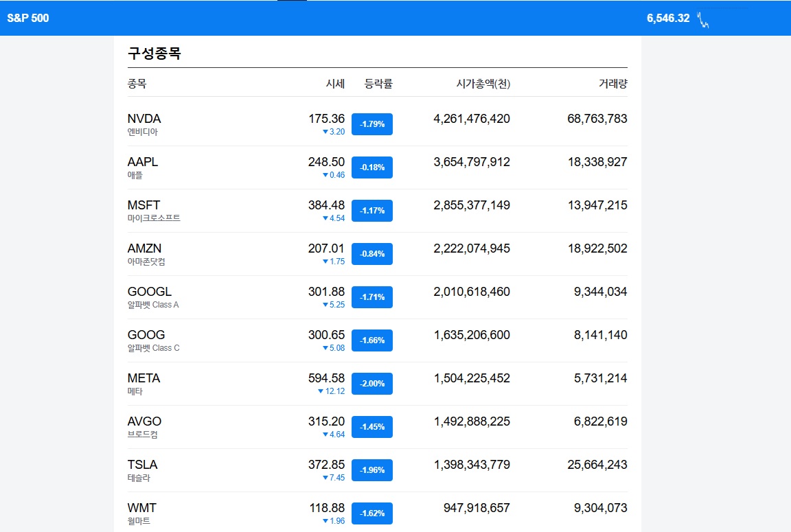The width and height of the screenshot is (791, 532).
Task: Click the -1.17% badge for MSFT
Action: point(372,211)
